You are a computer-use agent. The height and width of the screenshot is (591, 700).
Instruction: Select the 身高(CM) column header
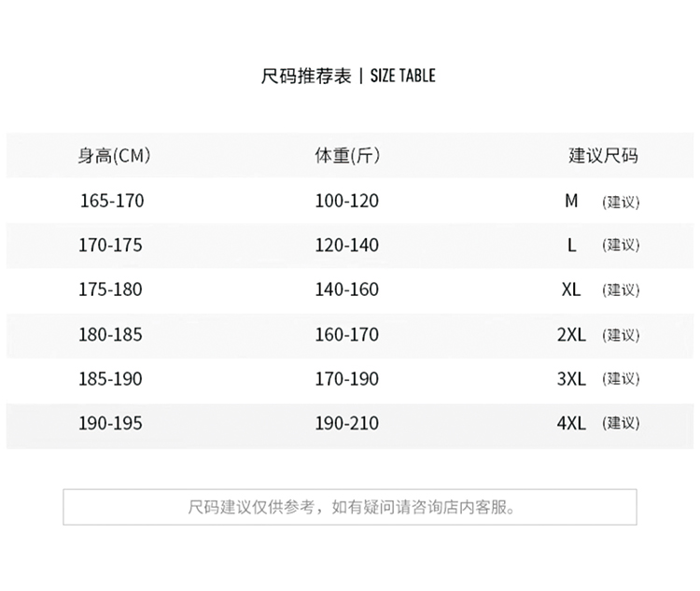click(x=114, y=156)
